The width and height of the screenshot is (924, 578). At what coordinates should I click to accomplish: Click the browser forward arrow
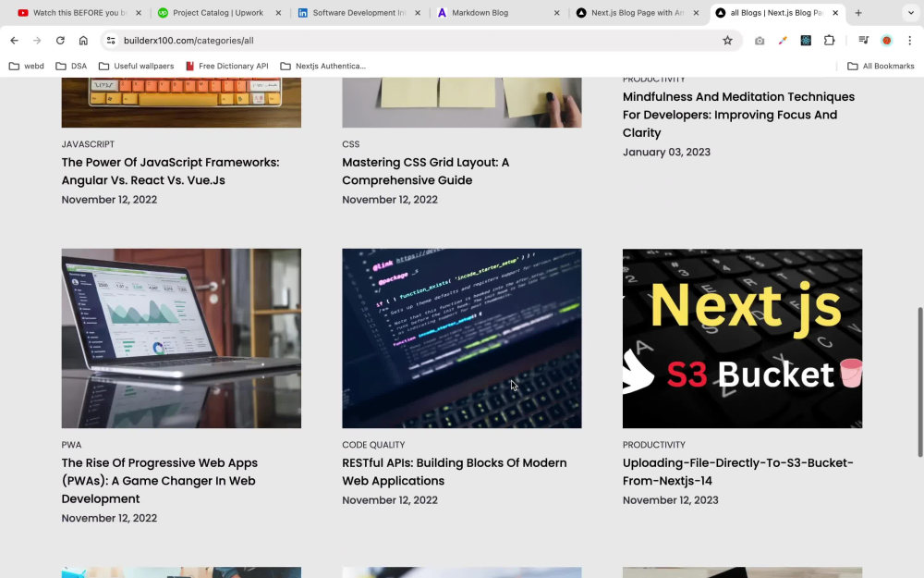(37, 40)
